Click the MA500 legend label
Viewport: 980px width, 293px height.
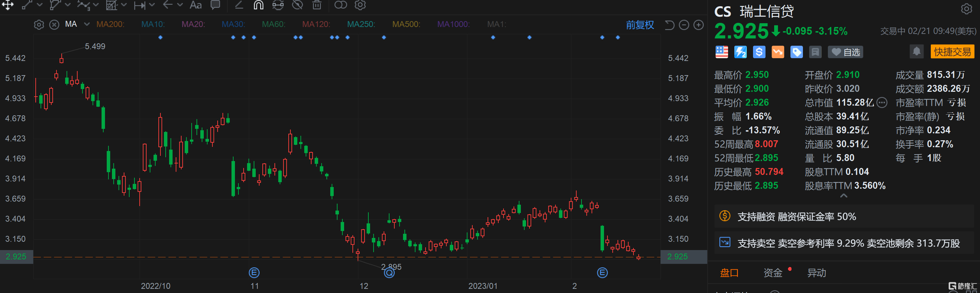click(406, 24)
